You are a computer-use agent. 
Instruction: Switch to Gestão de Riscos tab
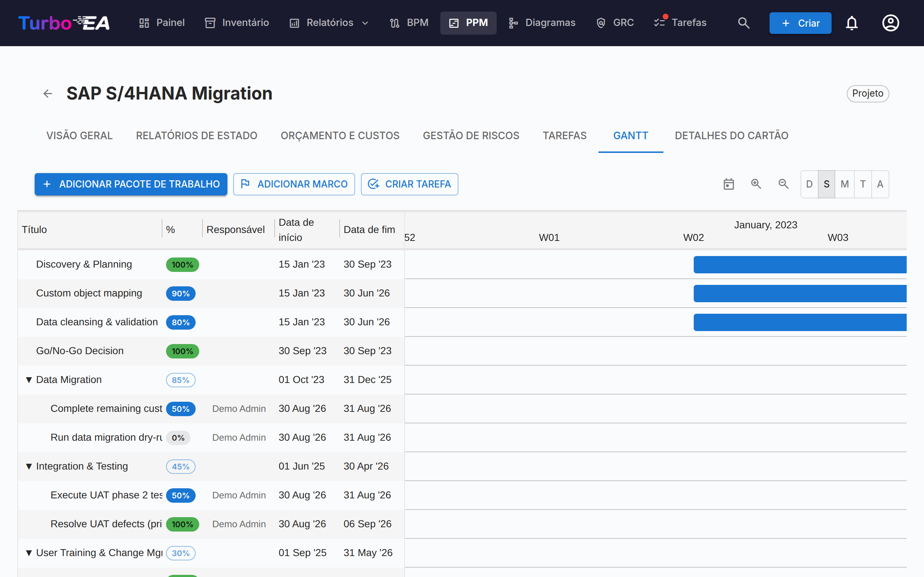tap(471, 136)
